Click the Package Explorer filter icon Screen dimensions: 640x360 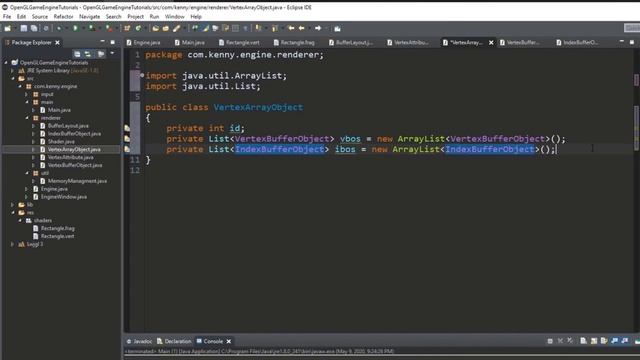tap(100, 54)
